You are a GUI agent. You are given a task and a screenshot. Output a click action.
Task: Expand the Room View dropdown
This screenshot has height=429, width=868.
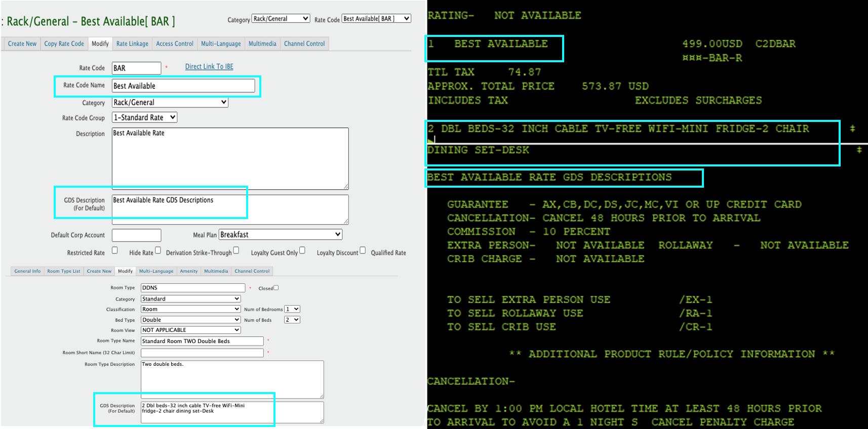pyautogui.click(x=190, y=330)
